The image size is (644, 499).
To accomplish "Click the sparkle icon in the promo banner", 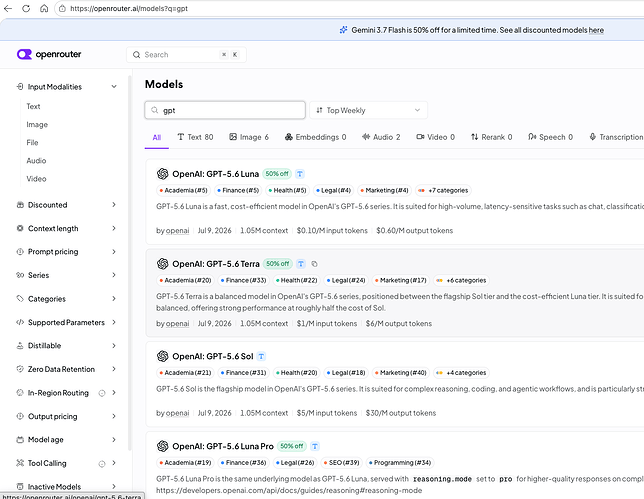I will coord(343,30).
